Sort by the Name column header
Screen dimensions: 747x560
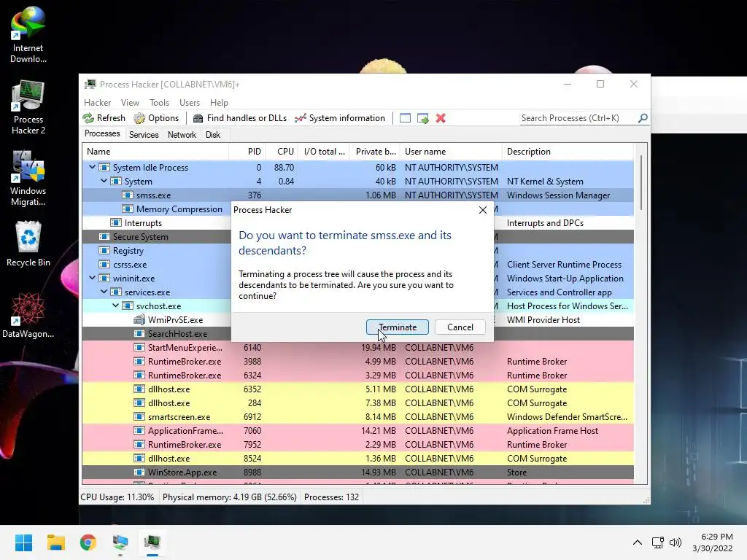155,152
